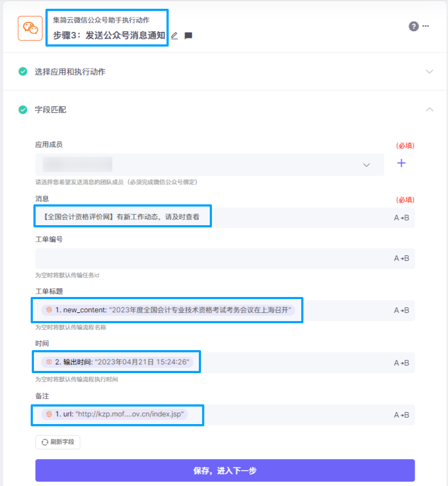Click 保存，进入下一步 button
Viewport: 448px width, 486px height.
coord(225,471)
